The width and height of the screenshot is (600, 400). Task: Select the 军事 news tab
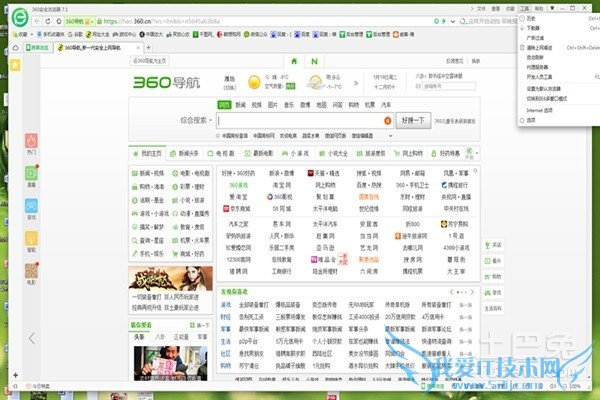pyautogui.click(x=202, y=337)
